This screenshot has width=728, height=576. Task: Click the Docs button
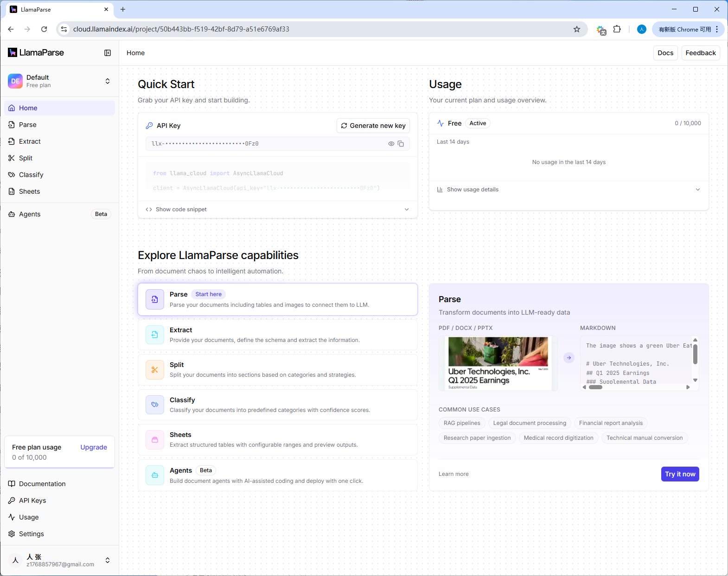665,53
